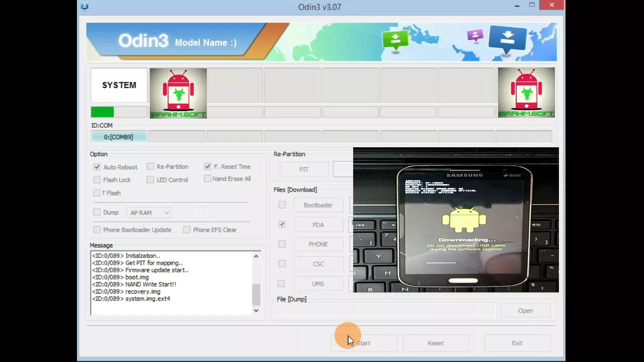This screenshot has width=644, height=362.
Task: Click the Exit button
Action: [x=517, y=343]
